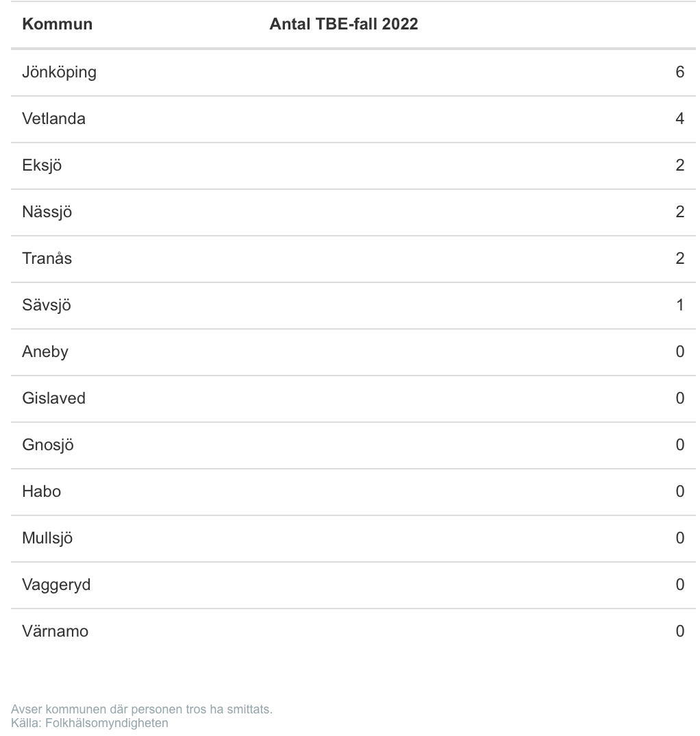Click the Sävsjö row label
Image resolution: width=700 pixels, height=736 pixels.
pyautogui.click(x=46, y=305)
